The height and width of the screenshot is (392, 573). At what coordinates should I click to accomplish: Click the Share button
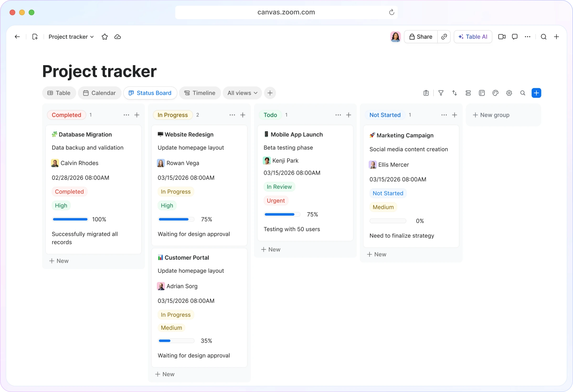[421, 37]
